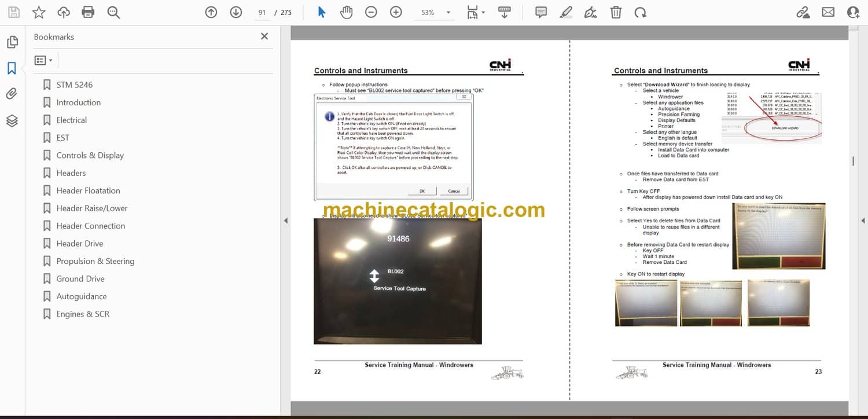The width and height of the screenshot is (868, 419).
Task: Select the Header Raise/Lower bookmark
Action: point(92,208)
